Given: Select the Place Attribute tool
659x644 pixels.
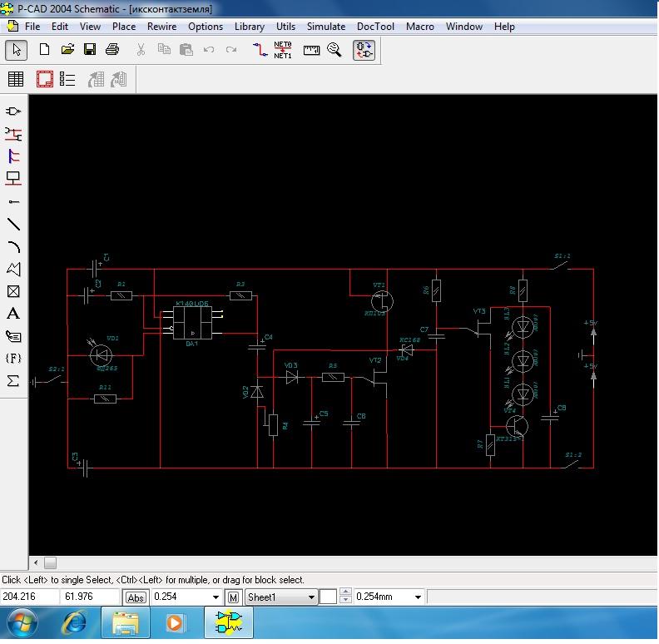Looking at the screenshot, I should tap(13, 336).
